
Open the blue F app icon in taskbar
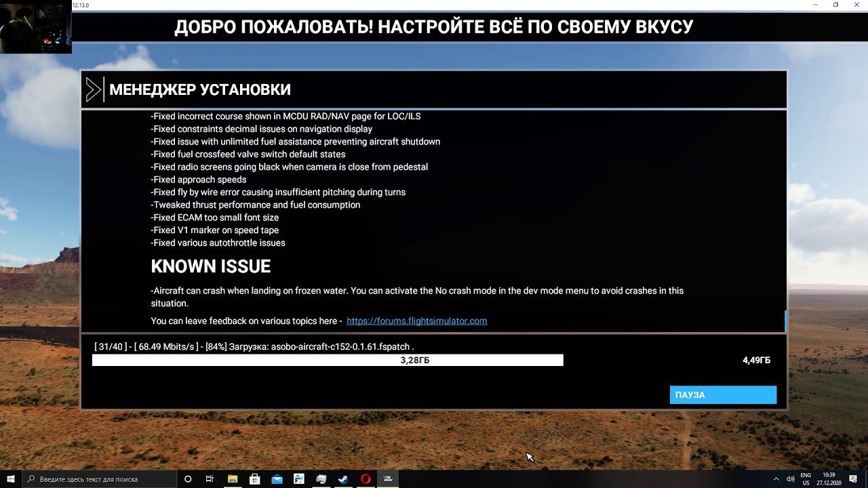(298, 479)
